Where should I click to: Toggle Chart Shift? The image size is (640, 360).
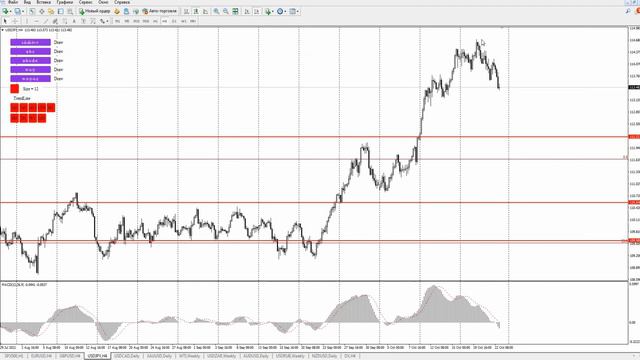pyautogui.click(x=256, y=11)
